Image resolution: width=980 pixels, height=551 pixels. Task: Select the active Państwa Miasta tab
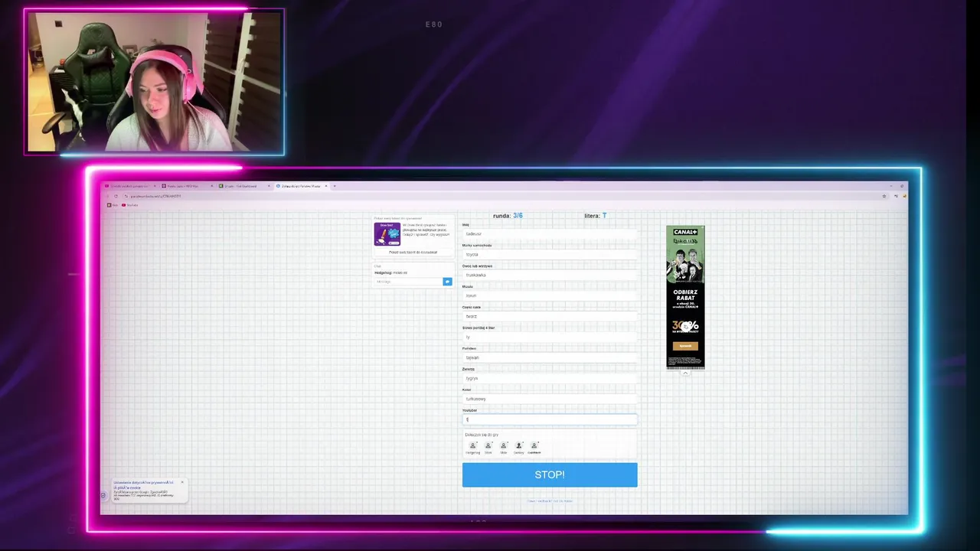click(300, 186)
